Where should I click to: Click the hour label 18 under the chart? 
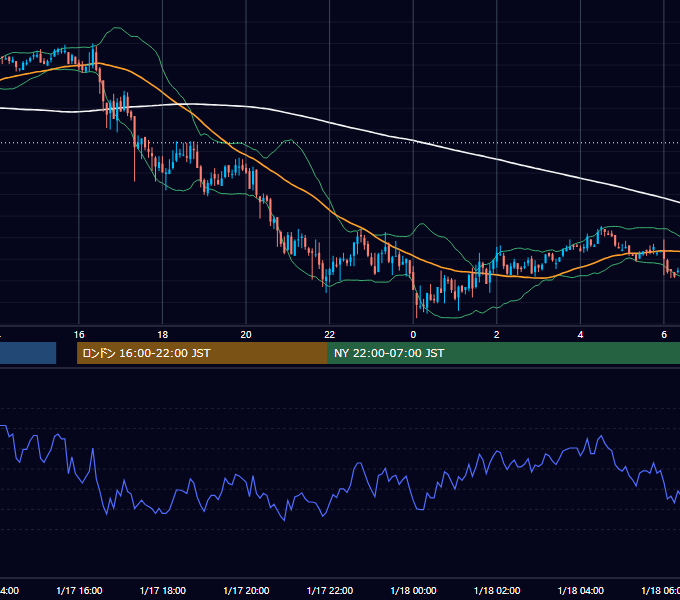pyautogui.click(x=163, y=335)
